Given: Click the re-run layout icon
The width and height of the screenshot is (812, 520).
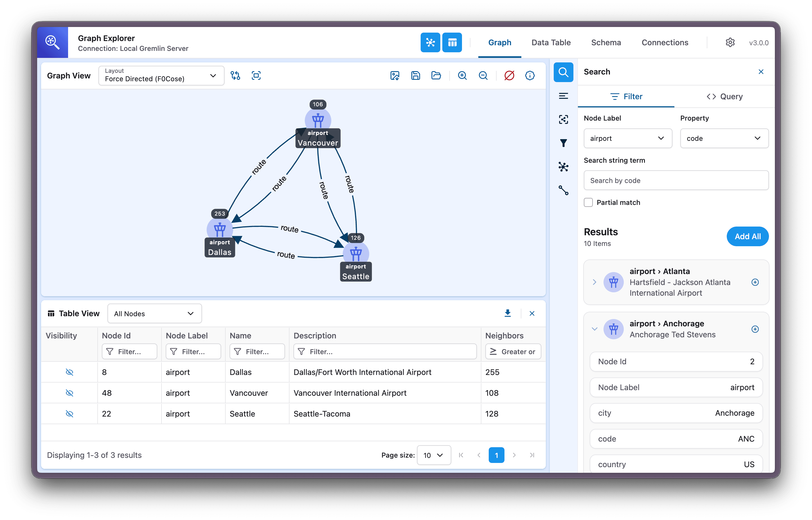Looking at the screenshot, I should (x=235, y=76).
